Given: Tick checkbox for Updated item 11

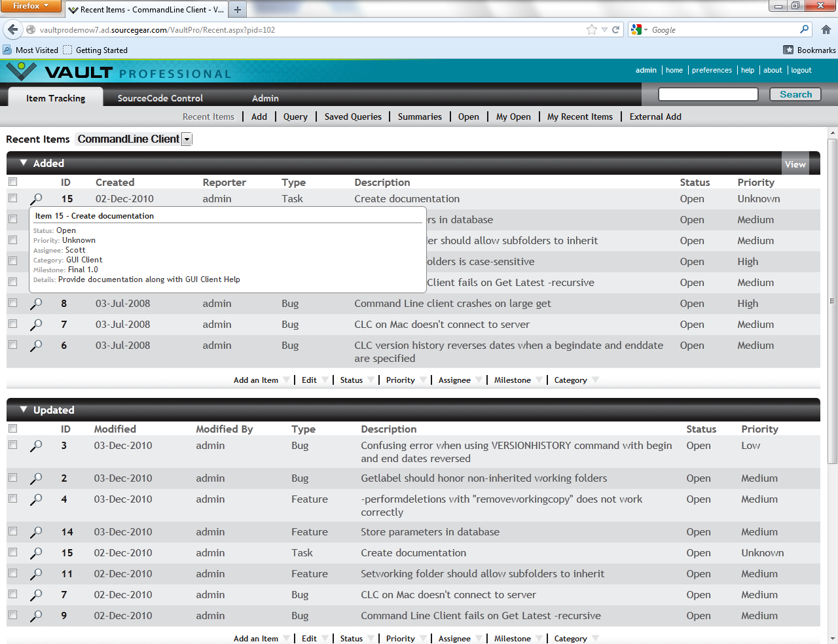Looking at the screenshot, I should point(13,573).
